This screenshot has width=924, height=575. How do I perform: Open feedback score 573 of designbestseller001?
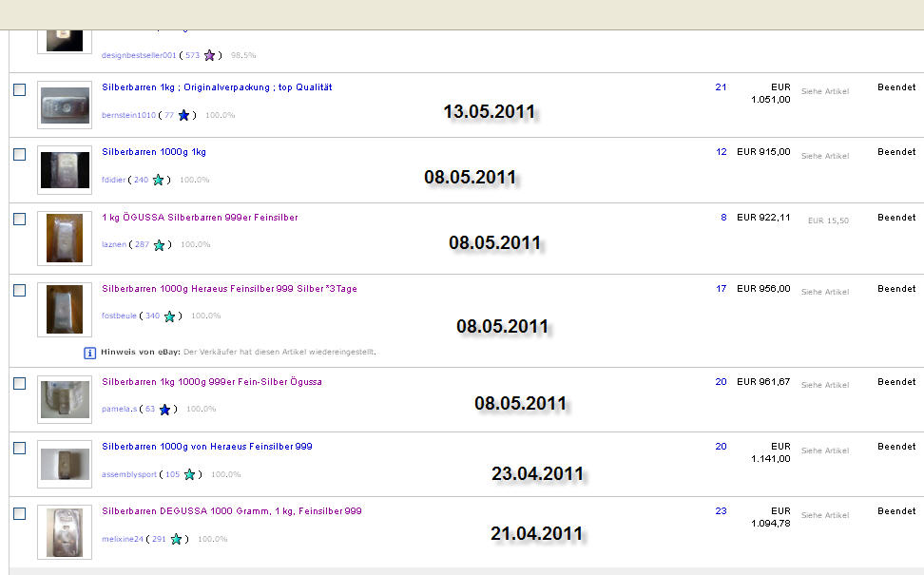click(193, 55)
